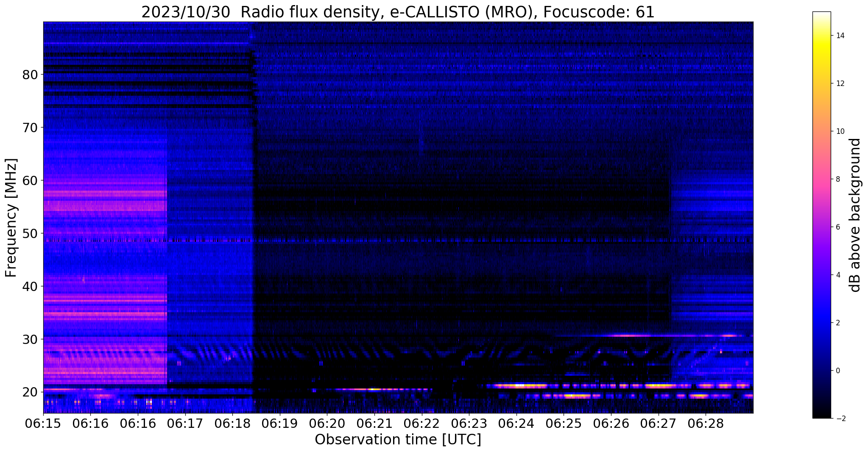Click the 50 MHz frequency tick label
Viewport: 868px width, 452px height.
click(30, 233)
